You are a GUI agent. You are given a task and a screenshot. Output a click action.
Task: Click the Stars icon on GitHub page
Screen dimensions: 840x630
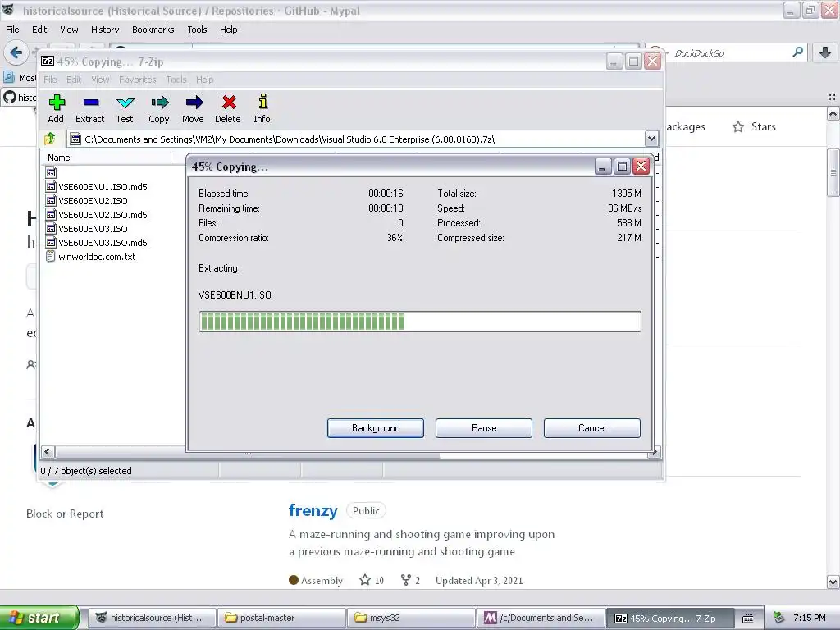tap(738, 127)
